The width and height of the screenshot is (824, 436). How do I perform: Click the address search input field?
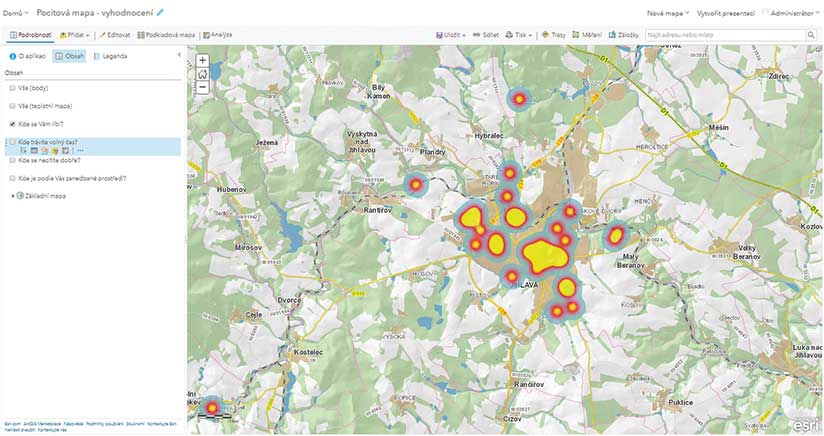click(x=726, y=35)
